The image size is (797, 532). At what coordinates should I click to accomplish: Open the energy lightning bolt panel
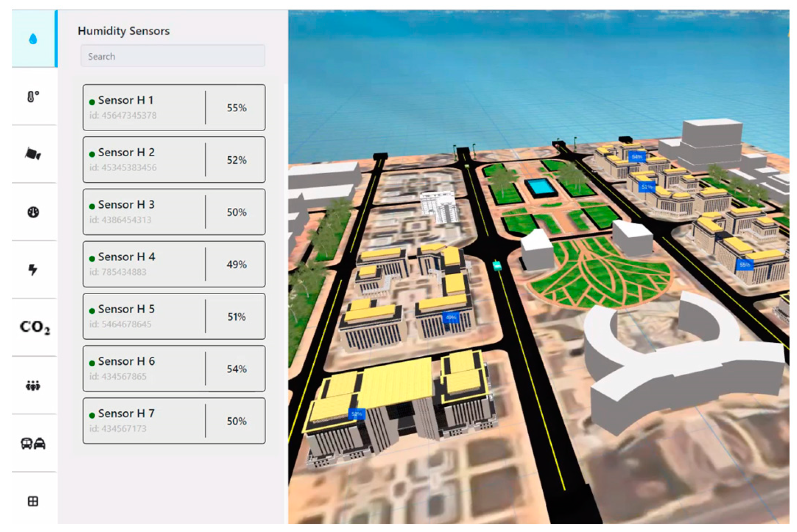[33, 270]
